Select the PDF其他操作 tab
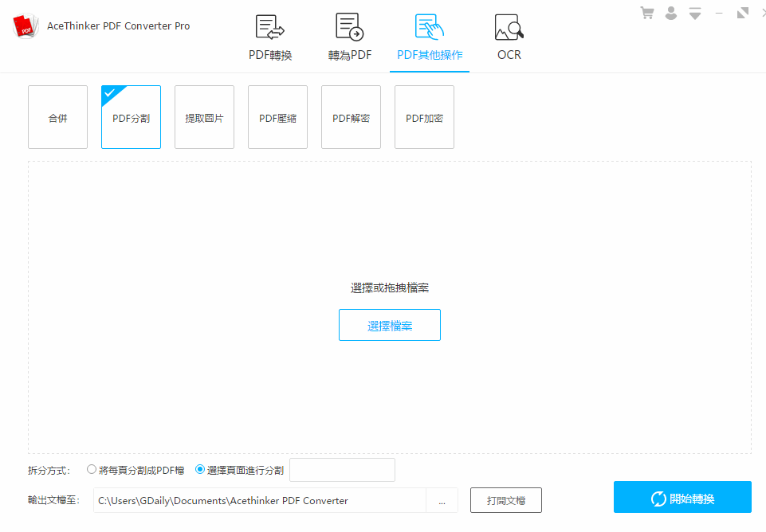Screen dimensions: 766x532 [430, 37]
